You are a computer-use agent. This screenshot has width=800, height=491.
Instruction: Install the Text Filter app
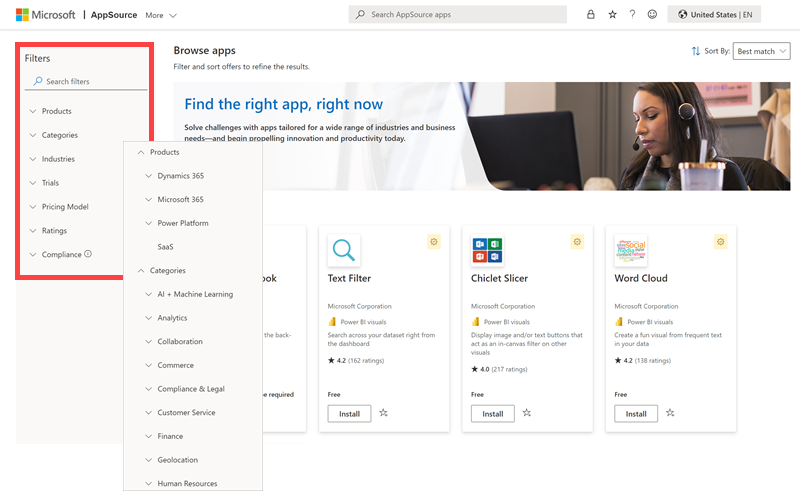(x=349, y=413)
